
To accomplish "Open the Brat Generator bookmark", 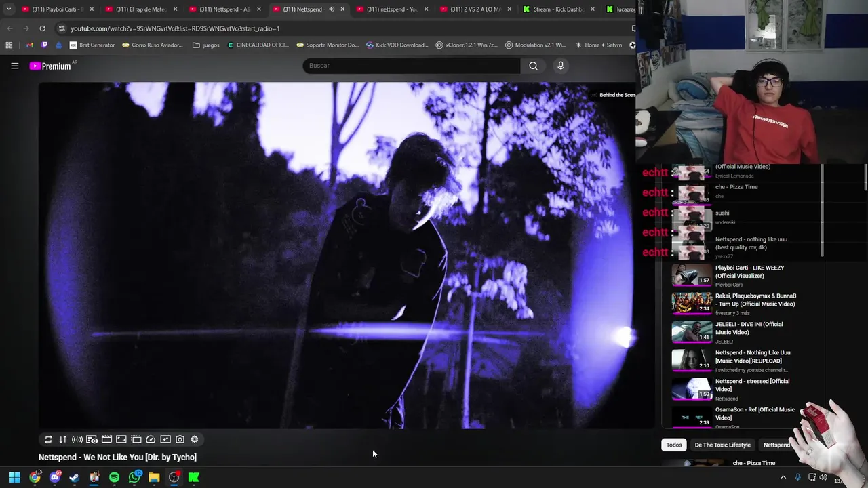I will [92, 45].
